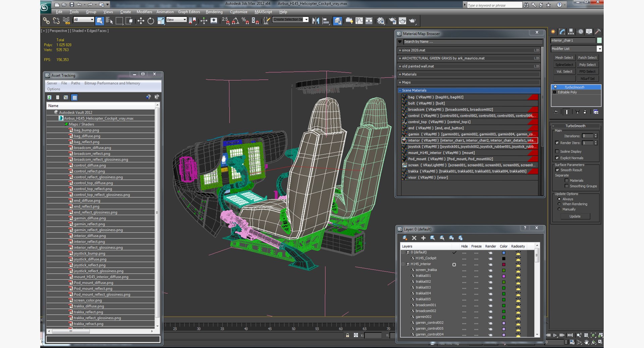Click the Patch Select button

pyautogui.click(x=587, y=58)
